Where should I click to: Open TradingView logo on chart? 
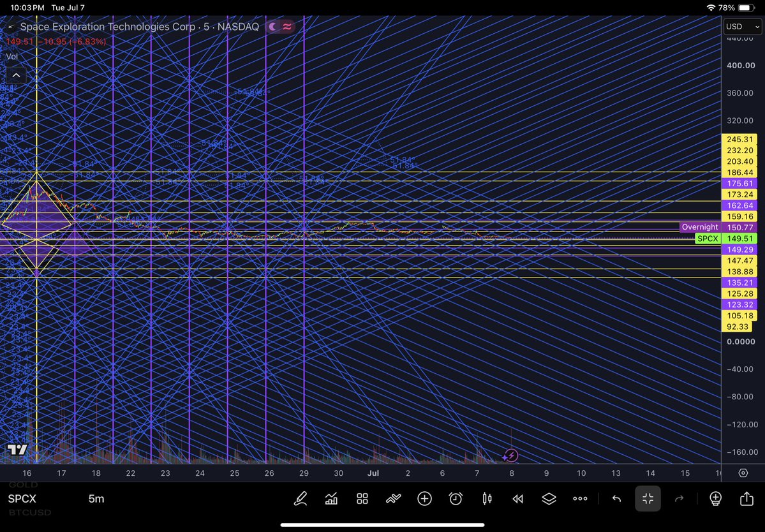click(18, 450)
